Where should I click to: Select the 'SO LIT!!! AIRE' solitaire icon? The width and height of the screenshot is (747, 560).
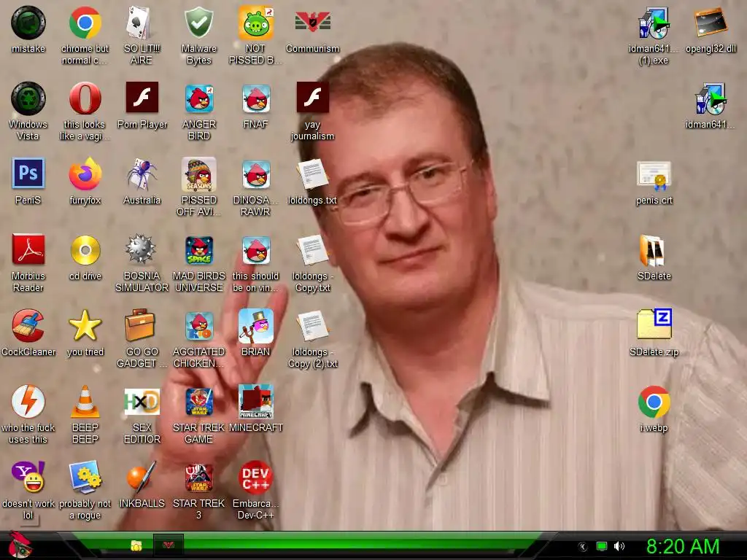point(142,23)
